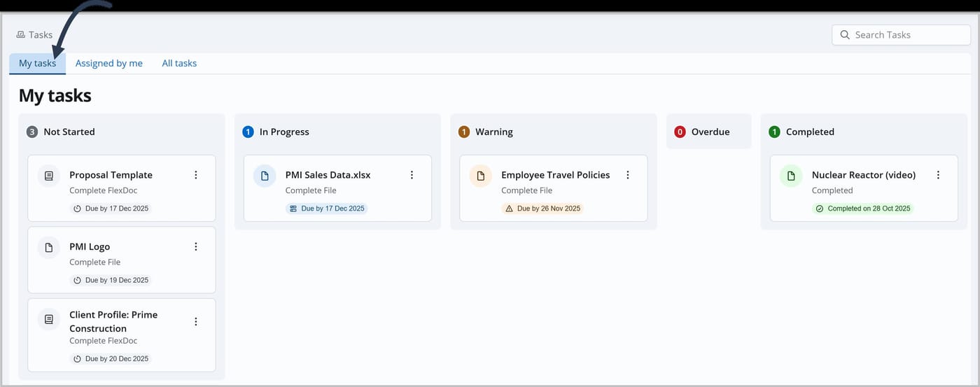
Task: Open the Employee Travel Policies options menu
Action: point(628,175)
